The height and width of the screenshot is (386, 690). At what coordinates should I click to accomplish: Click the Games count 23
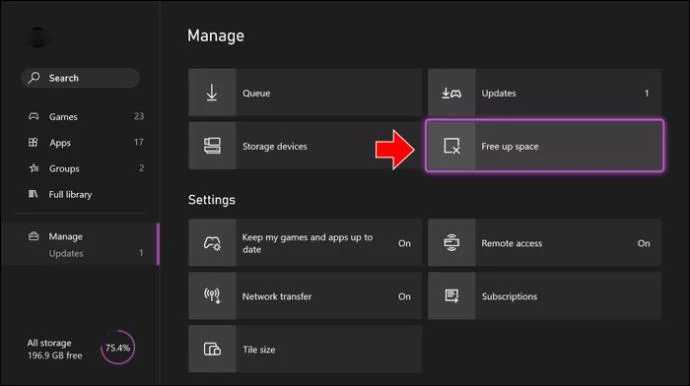click(139, 116)
